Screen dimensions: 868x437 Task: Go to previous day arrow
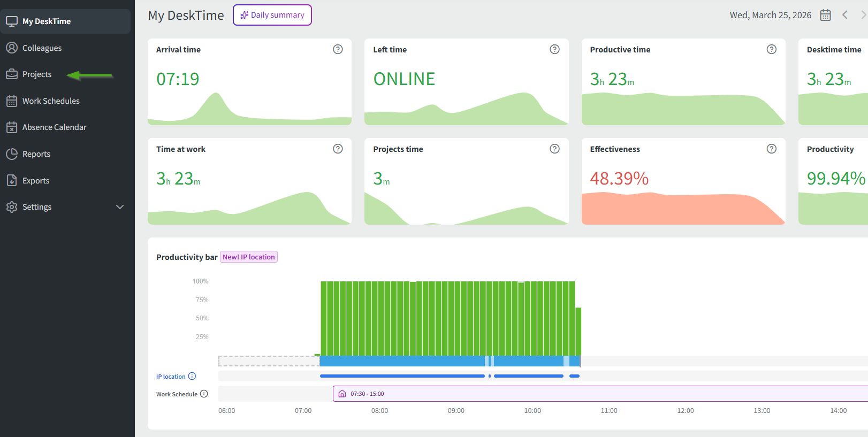point(845,15)
